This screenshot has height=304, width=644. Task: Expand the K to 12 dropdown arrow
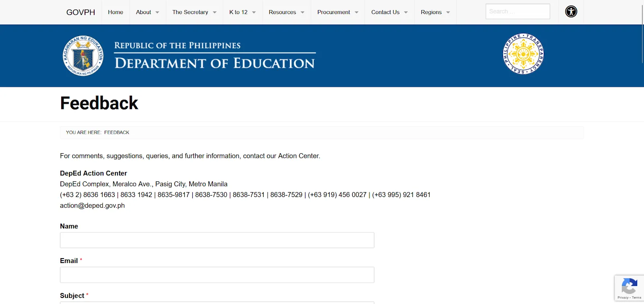coord(254,12)
